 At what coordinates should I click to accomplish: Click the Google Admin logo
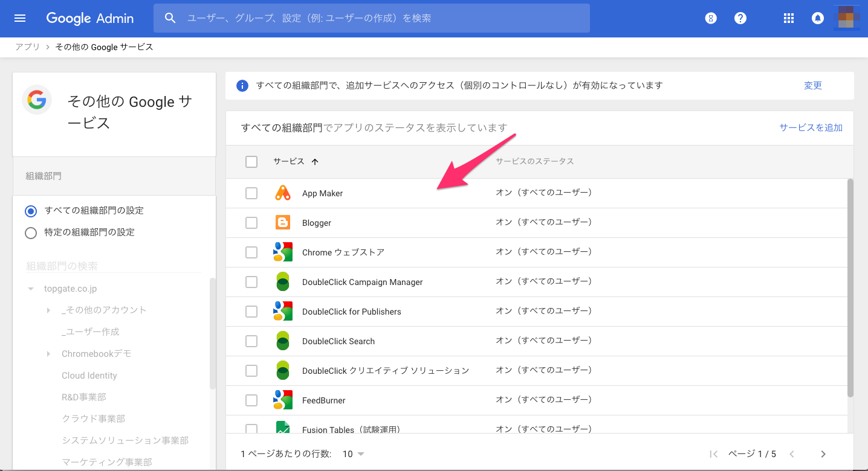90,18
